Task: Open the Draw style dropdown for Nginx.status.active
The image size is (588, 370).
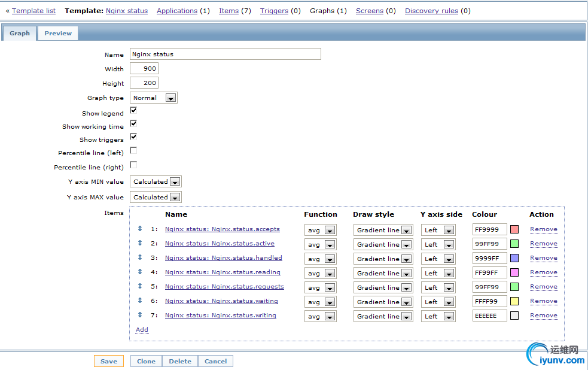Action: pyautogui.click(x=383, y=244)
